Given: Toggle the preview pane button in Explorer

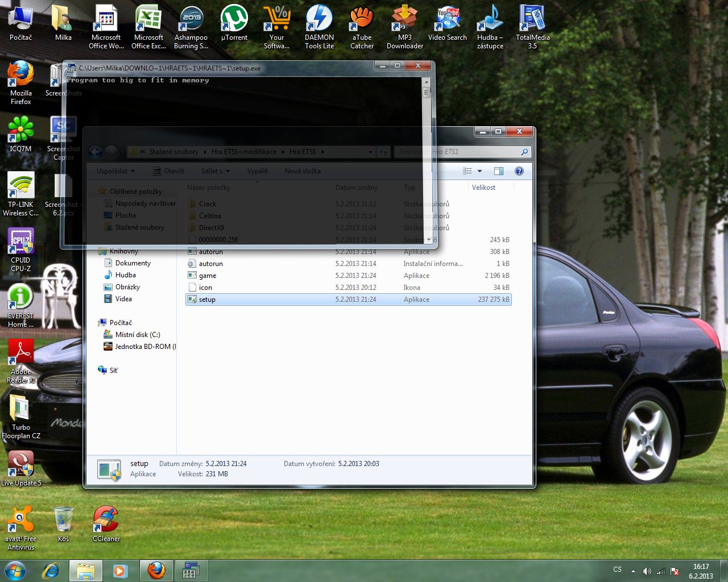Looking at the screenshot, I should pos(499,171).
